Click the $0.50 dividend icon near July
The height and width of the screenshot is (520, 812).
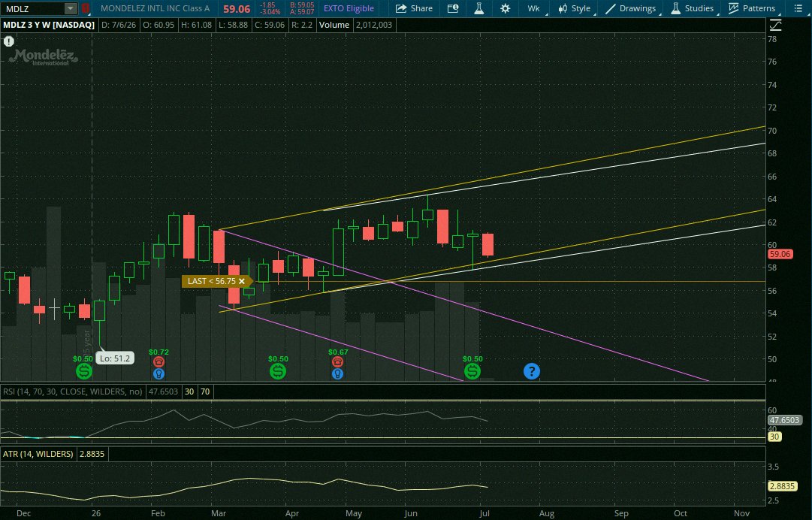point(472,370)
